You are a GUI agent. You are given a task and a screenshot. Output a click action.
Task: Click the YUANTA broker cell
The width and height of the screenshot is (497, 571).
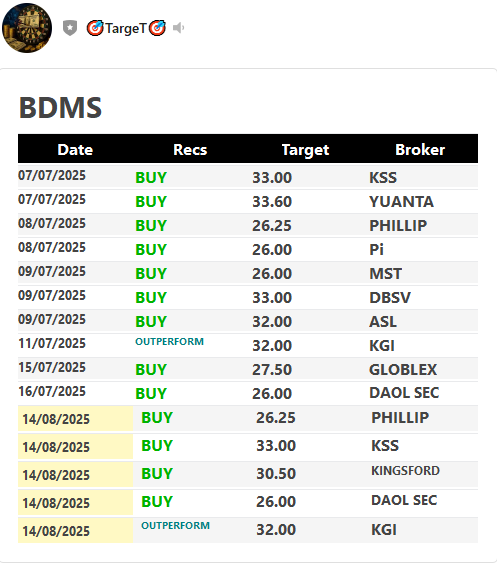pyautogui.click(x=401, y=202)
